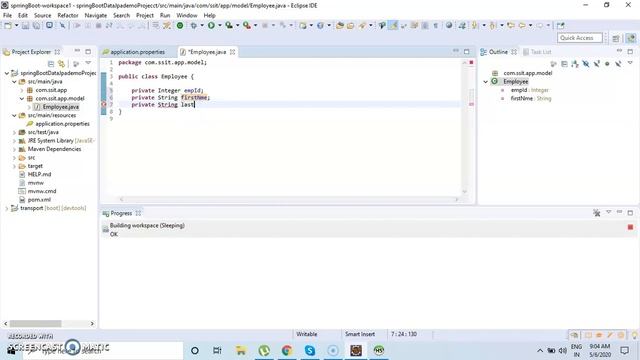Click the Project Explorer horizontal scrollbar thumb
640x360 pixels.
click(36, 323)
